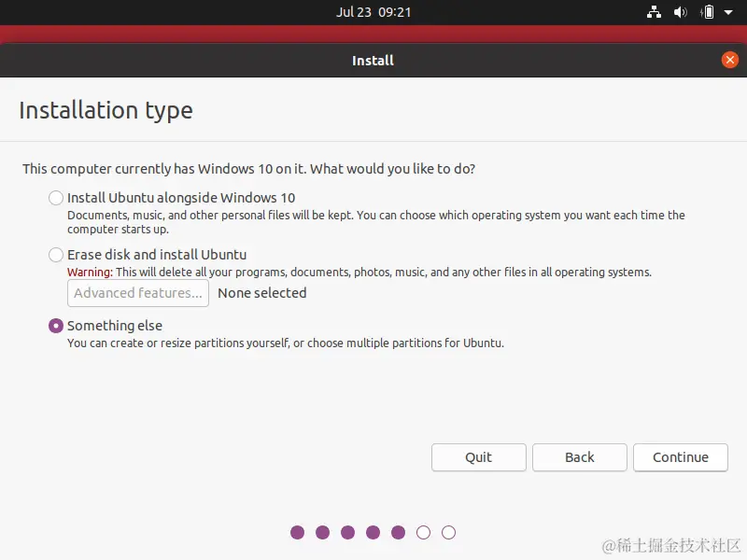Click the Windows 10 question text
747x560 pixels.
(248, 169)
